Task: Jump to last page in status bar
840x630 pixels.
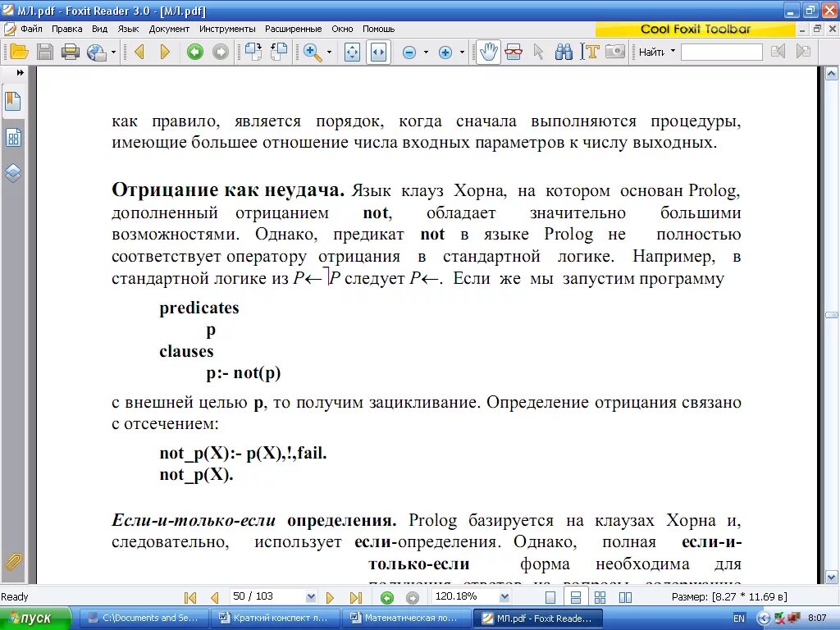Action: 356,597
